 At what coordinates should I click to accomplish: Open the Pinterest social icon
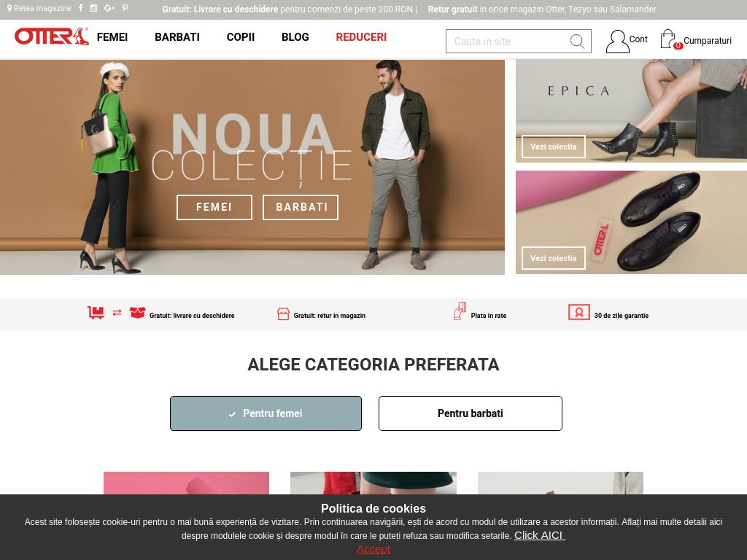(125, 8)
